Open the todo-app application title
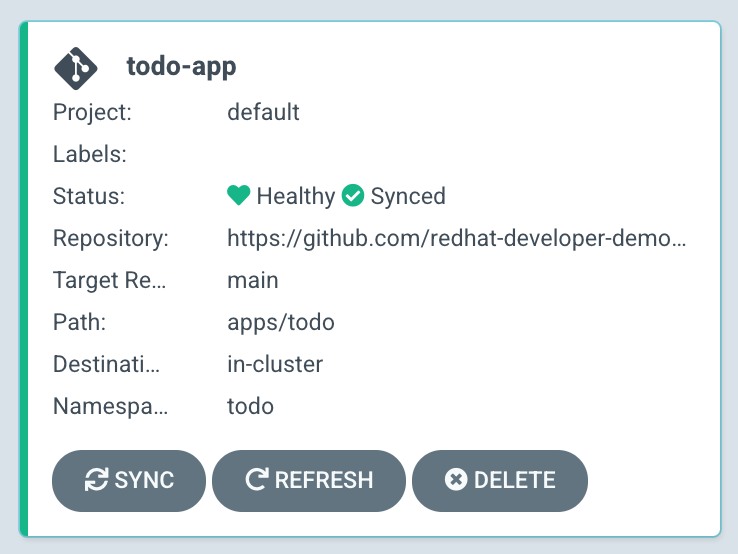This screenshot has width=738, height=554. tap(181, 67)
